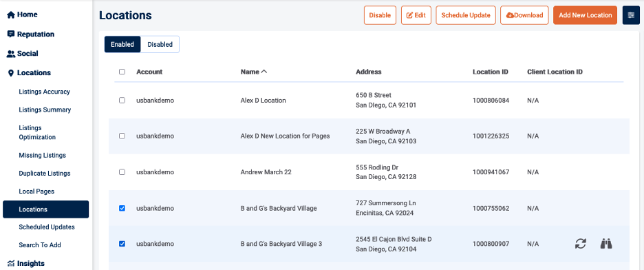Go to Scheduled Updates
644x270 pixels.
click(x=47, y=227)
